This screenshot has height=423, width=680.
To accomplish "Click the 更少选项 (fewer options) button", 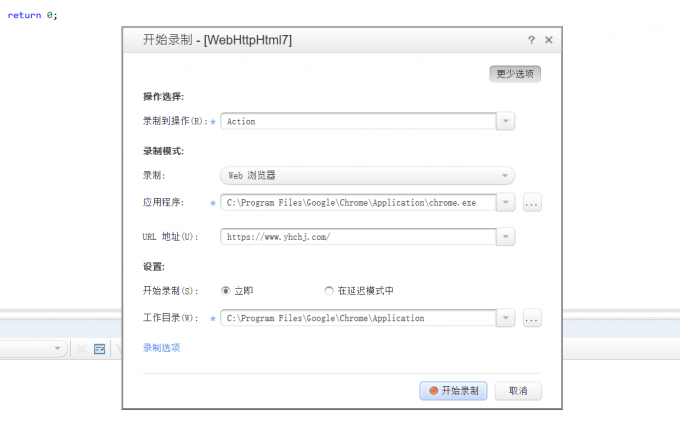I will point(515,74).
